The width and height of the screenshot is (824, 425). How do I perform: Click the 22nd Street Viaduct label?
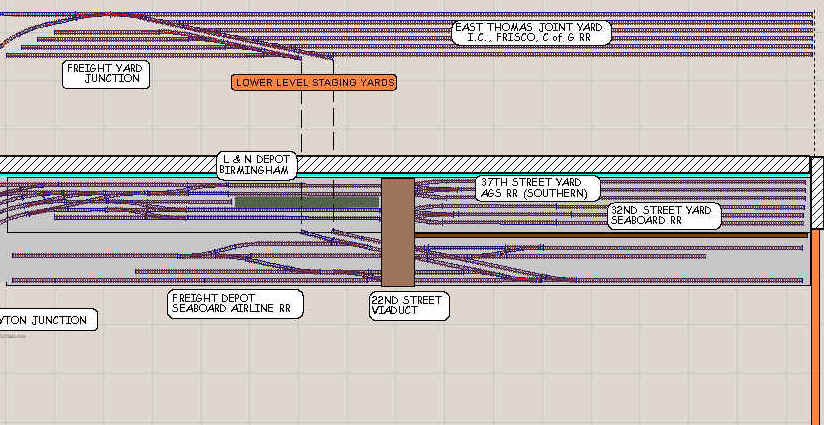pos(409,306)
